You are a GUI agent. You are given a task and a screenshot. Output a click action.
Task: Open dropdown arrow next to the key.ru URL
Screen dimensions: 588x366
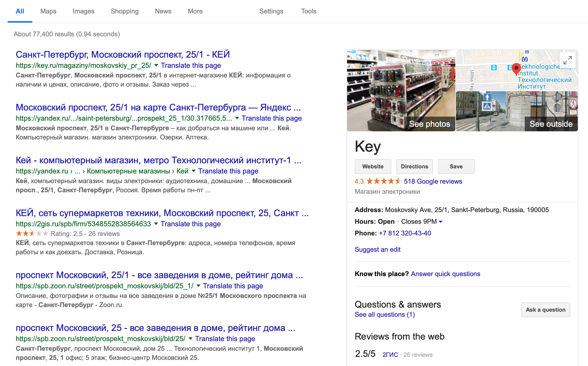point(156,66)
